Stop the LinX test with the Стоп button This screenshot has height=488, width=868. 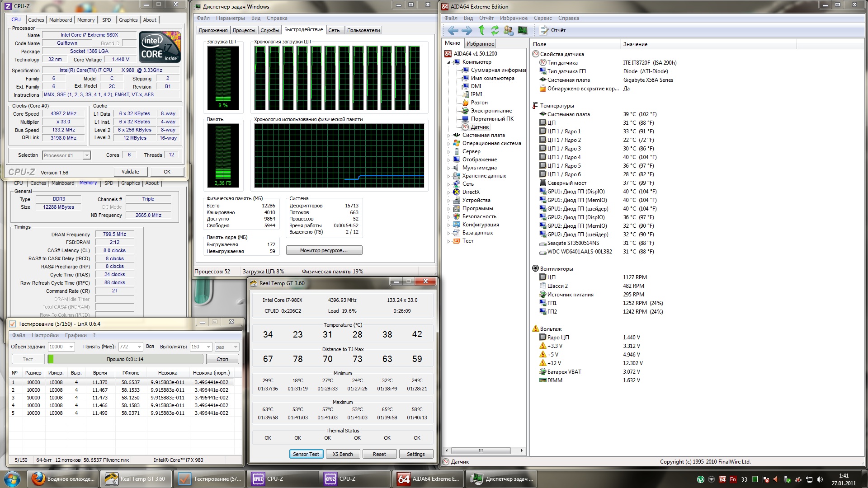(222, 359)
